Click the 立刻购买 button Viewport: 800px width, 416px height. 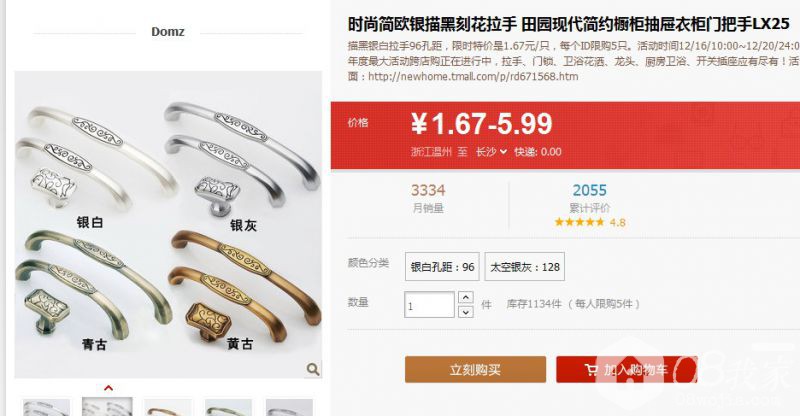(x=475, y=370)
